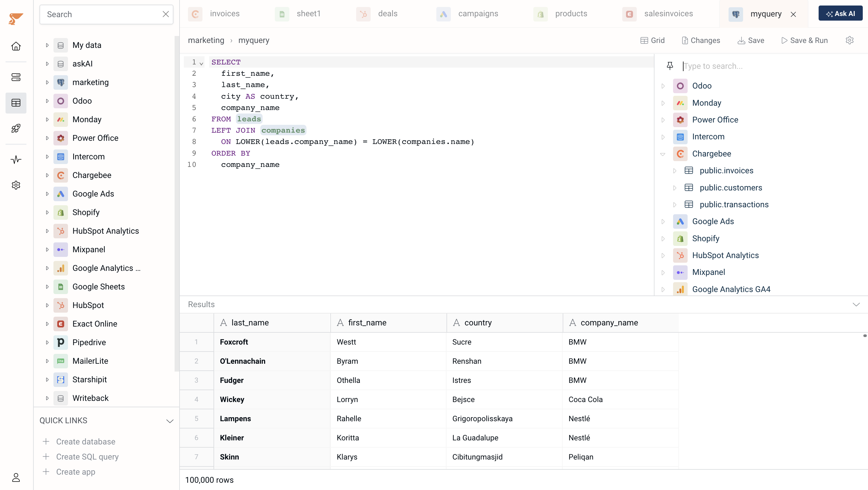Open the data table icon in left rail
Image resolution: width=868 pixels, height=490 pixels.
click(x=16, y=103)
